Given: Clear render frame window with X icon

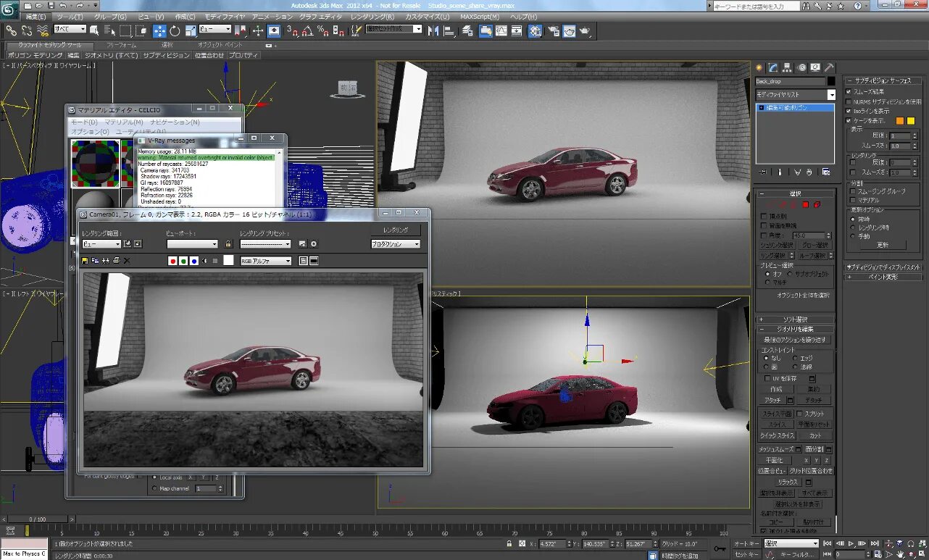Looking at the screenshot, I should pyautogui.click(x=127, y=261).
